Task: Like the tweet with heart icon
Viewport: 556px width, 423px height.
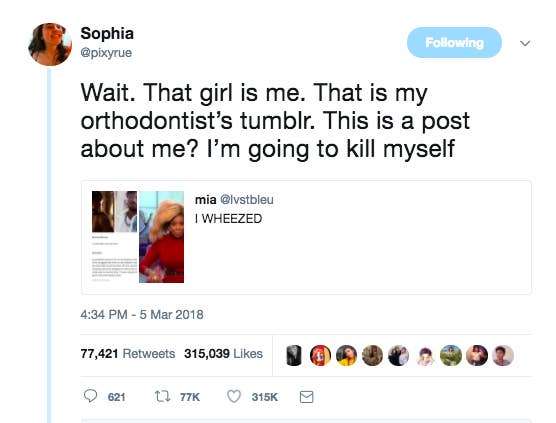Action: tap(234, 396)
